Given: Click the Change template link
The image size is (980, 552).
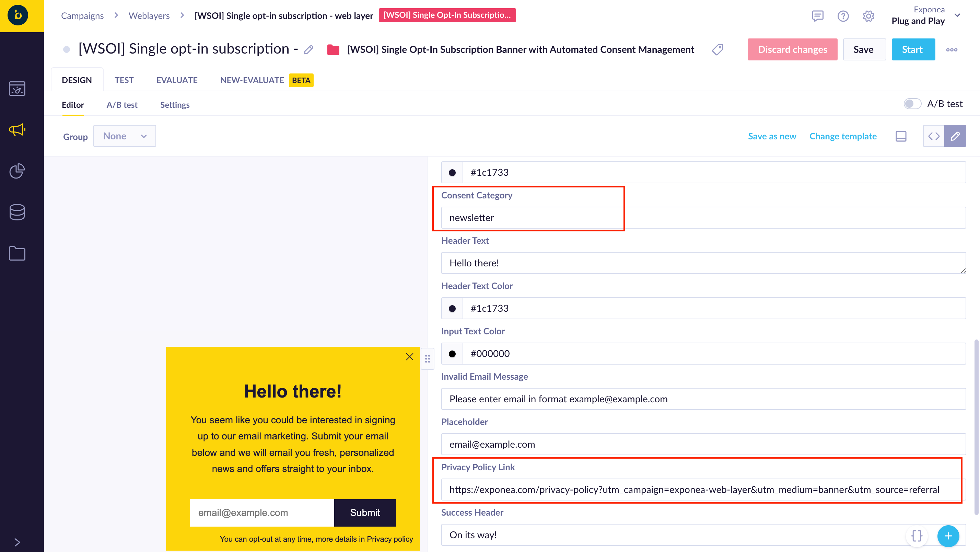Looking at the screenshot, I should pyautogui.click(x=843, y=136).
